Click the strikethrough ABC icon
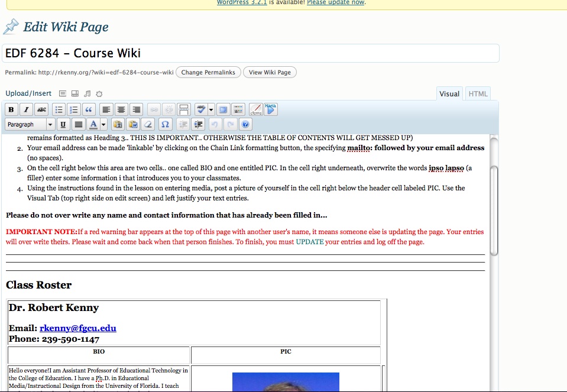Image resolution: width=567 pixels, height=392 pixels. pos(41,110)
